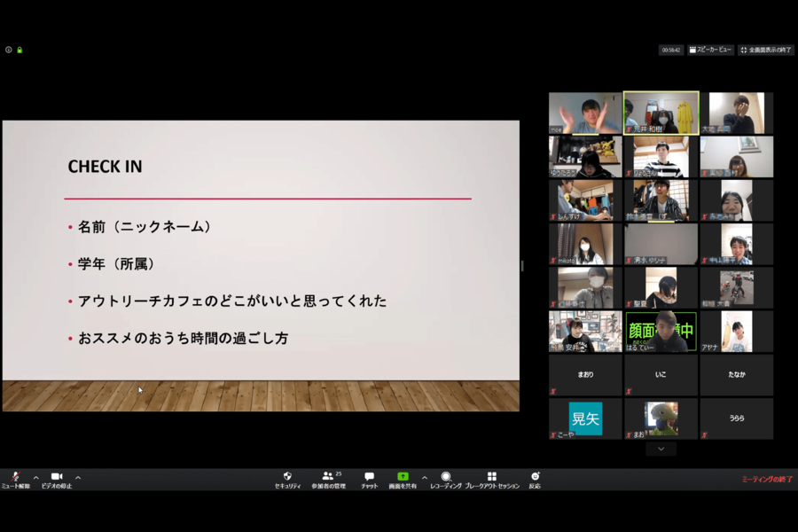Expand audio options arrow beside mute
798x532 pixels.
35,477
